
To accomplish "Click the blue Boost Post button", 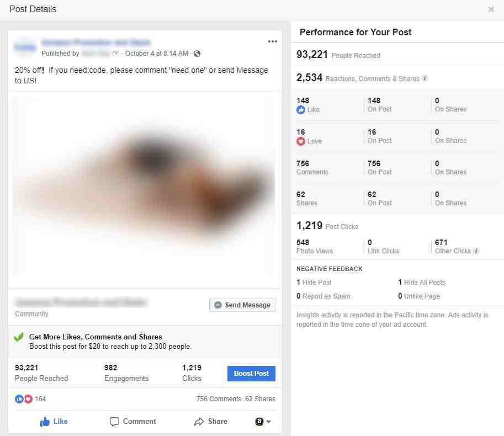I will pyautogui.click(x=251, y=373).
